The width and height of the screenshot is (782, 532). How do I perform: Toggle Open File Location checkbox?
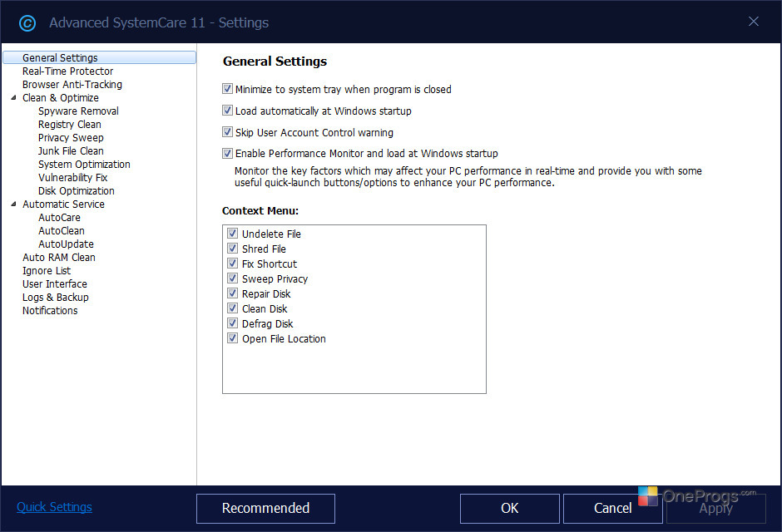[232, 338]
